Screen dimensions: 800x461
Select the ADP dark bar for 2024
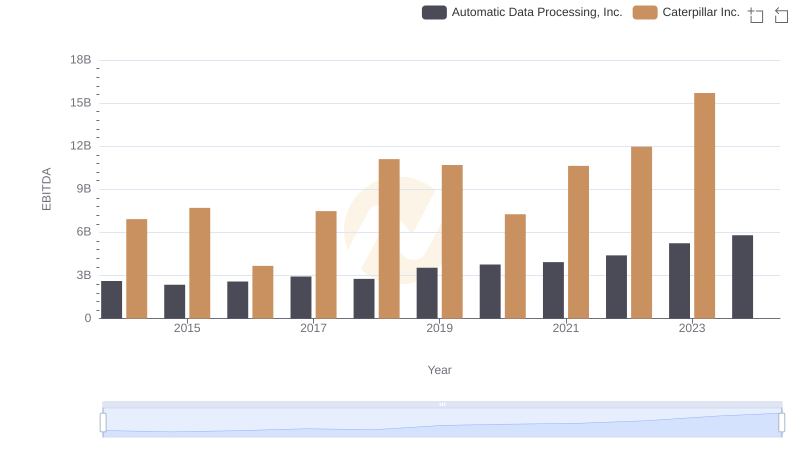pyautogui.click(x=742, y=277)
